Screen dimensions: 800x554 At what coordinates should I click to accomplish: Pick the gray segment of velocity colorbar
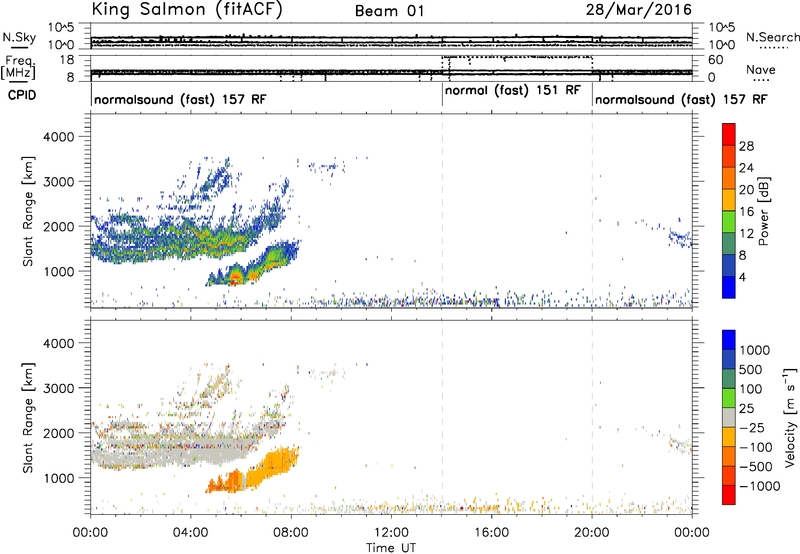pyautogui.click(x=729, y=417)
